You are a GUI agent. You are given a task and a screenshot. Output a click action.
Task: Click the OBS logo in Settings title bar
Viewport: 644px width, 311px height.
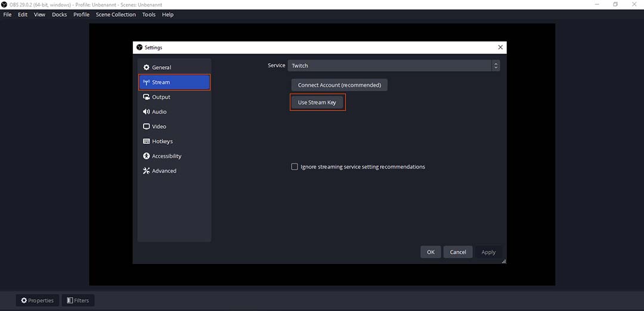(139, 47)
